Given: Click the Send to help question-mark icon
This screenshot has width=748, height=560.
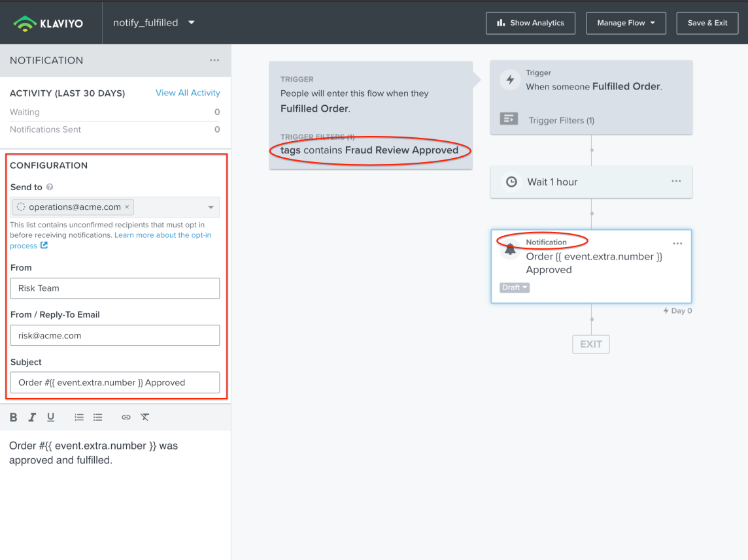Looking at the screenshot, I should (x=50, y=187).
